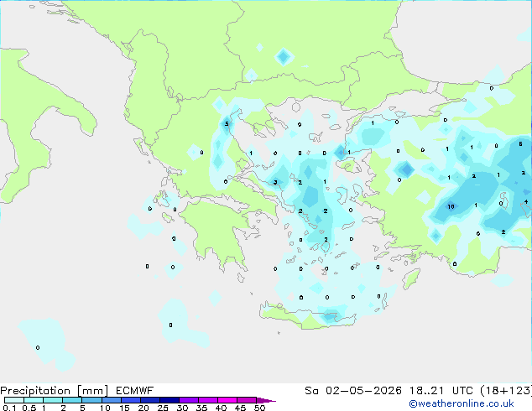Click the 'Precipitation' title text

pyautogui.click(x=35, y=391)
